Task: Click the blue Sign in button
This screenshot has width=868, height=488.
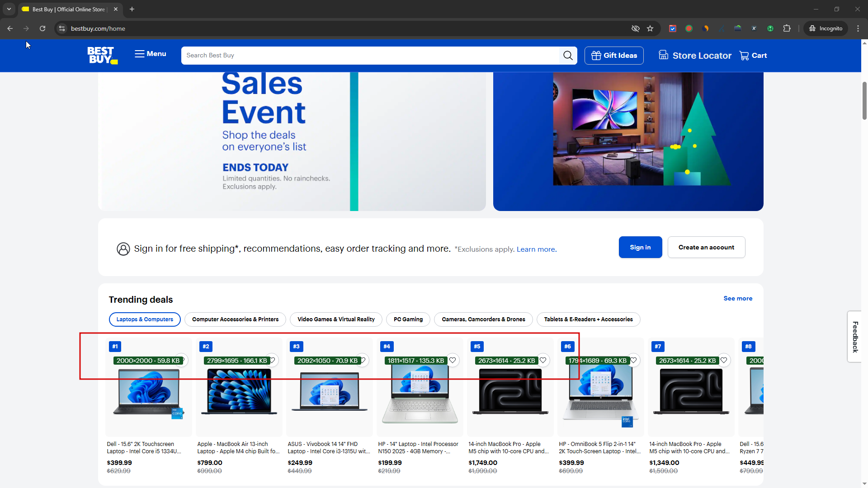Action: tap(640, 247)
